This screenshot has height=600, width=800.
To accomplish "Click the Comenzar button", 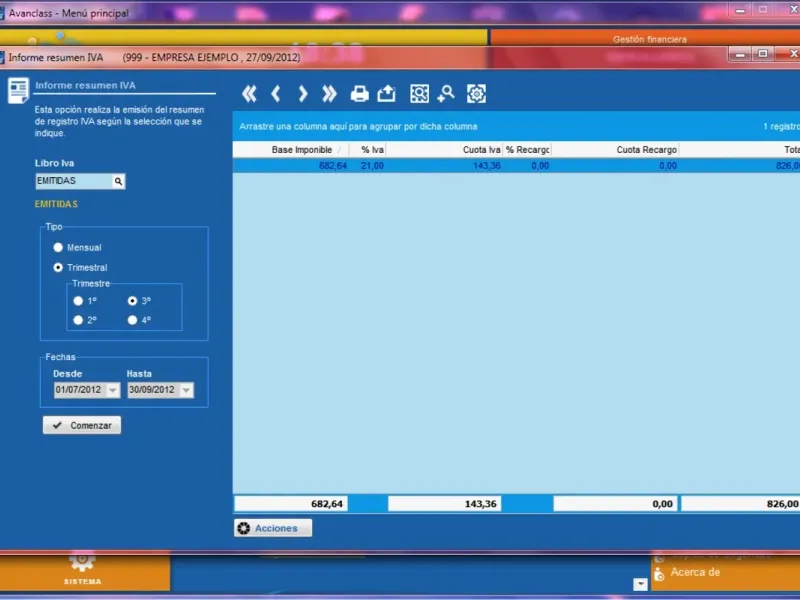I will pos(82,425).
